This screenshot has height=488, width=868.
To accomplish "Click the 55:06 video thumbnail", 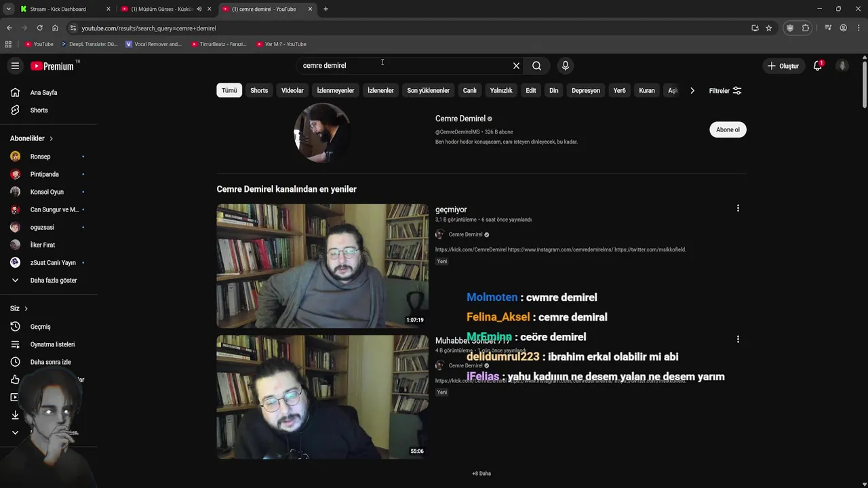I will pos(322,396).
